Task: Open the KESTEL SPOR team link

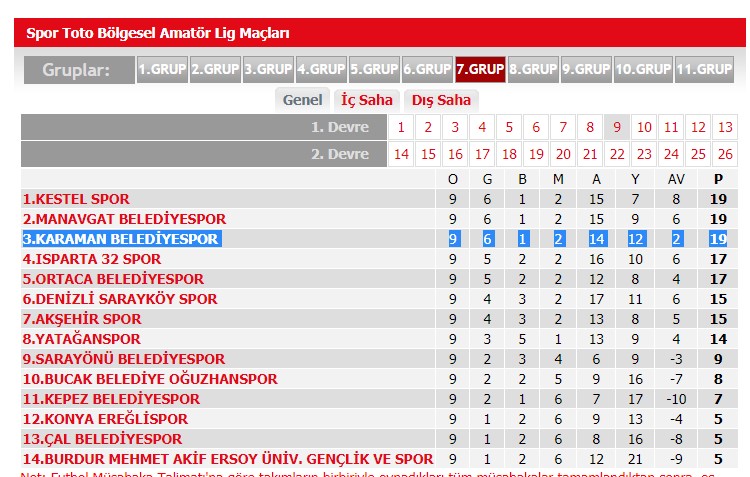Action: pyautogui.click(x=76, y=199)
